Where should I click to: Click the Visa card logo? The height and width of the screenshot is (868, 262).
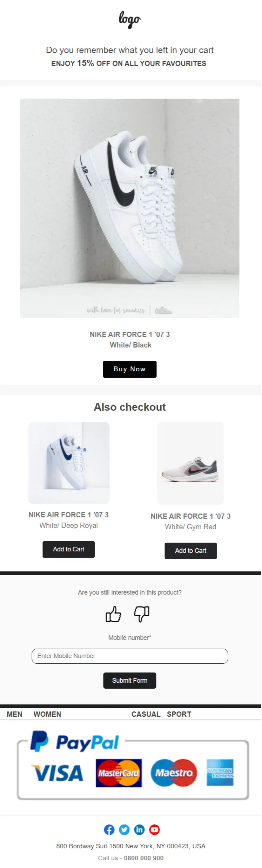pyautogui.click(x=57, y=773)
